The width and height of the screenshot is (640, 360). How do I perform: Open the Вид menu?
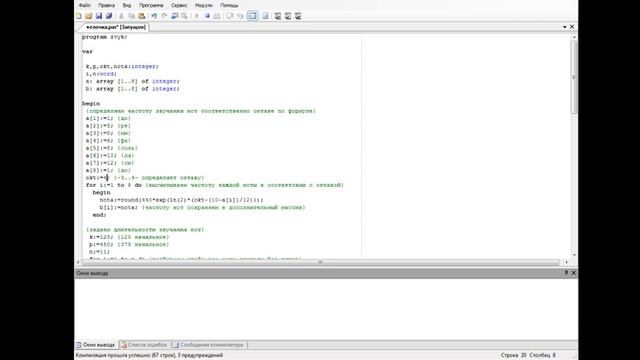[x=127, y=5]
